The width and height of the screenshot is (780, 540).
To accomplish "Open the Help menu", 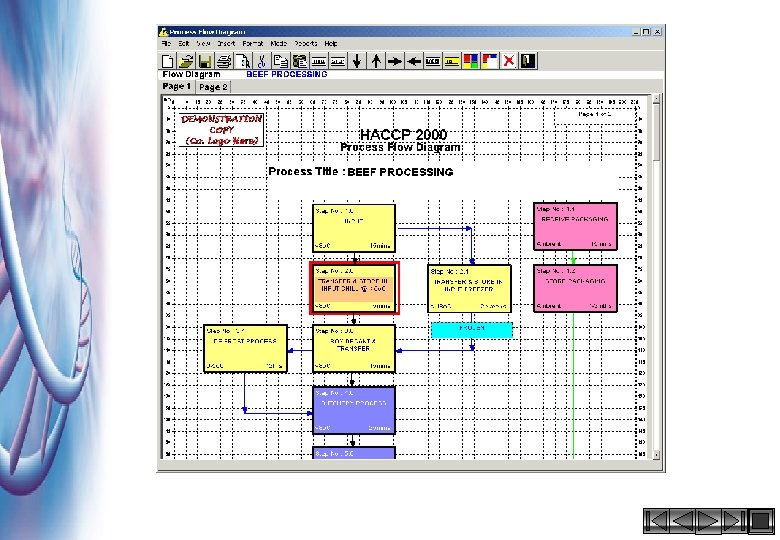I will [x=331, y=43].
